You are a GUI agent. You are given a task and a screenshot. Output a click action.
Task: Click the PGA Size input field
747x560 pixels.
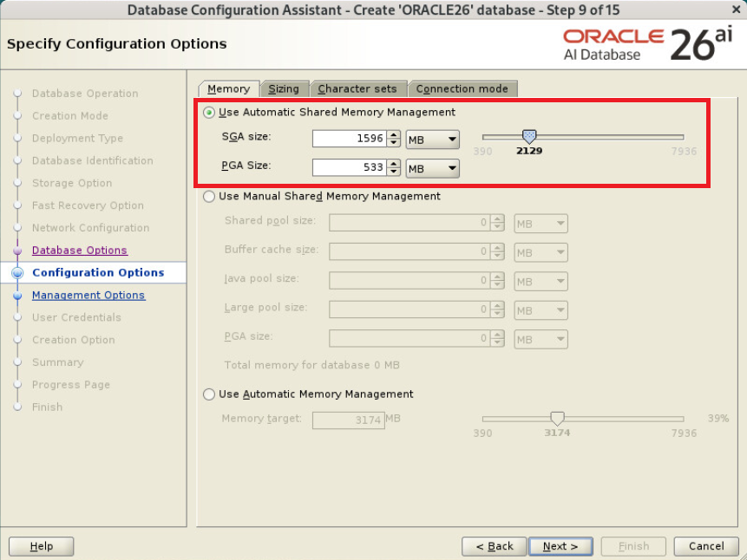click(349, 167)
